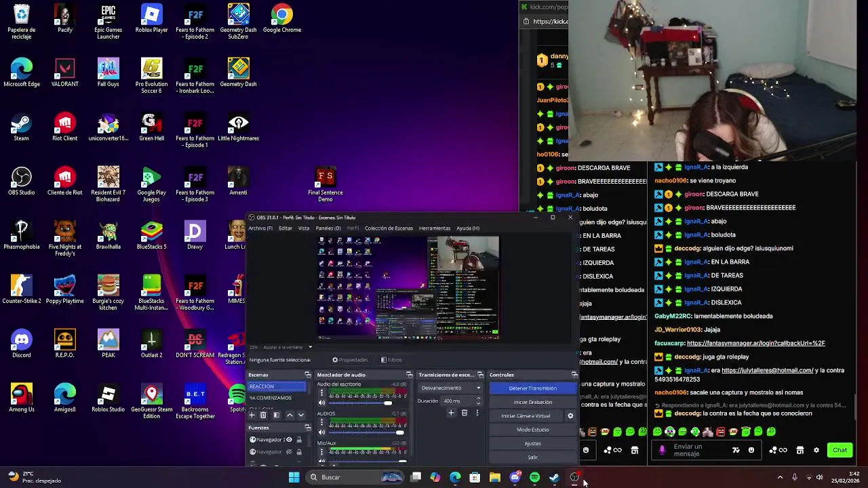Click the purple microphone icon in chat box

[x=663, y=450]
